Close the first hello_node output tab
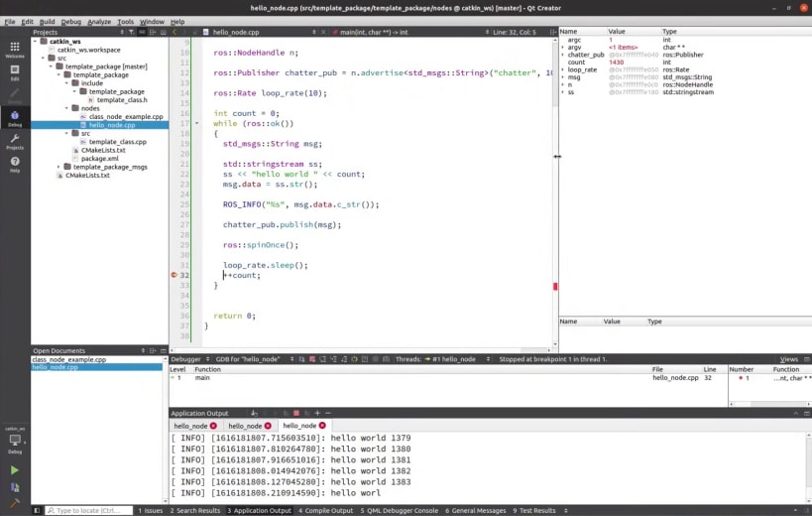 tap(213, 426)
